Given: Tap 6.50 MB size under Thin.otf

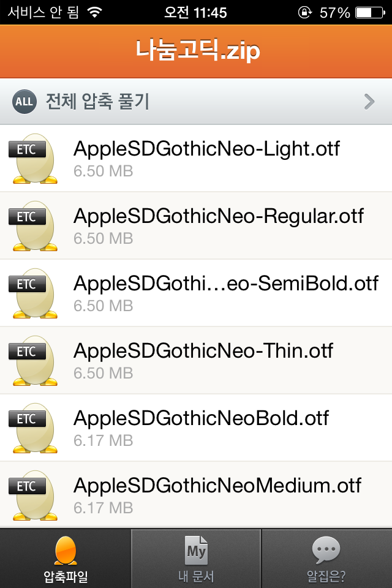Looking at the screenshot, I should [x=103, y=374].
